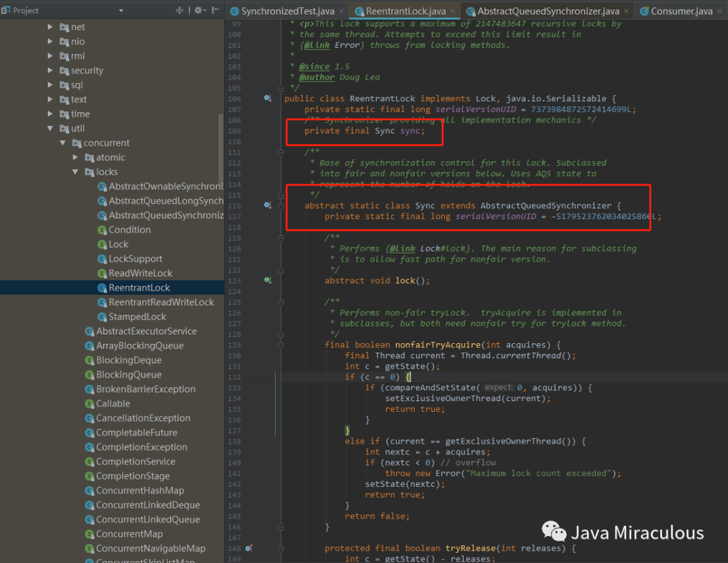
Task: Open ConcurrentLinkedQueue class in tree
Action: [x=142, y=519]
